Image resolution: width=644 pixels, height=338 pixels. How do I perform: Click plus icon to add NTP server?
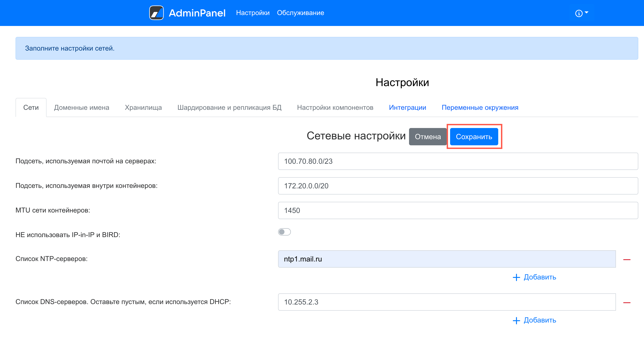coord(516,277)
